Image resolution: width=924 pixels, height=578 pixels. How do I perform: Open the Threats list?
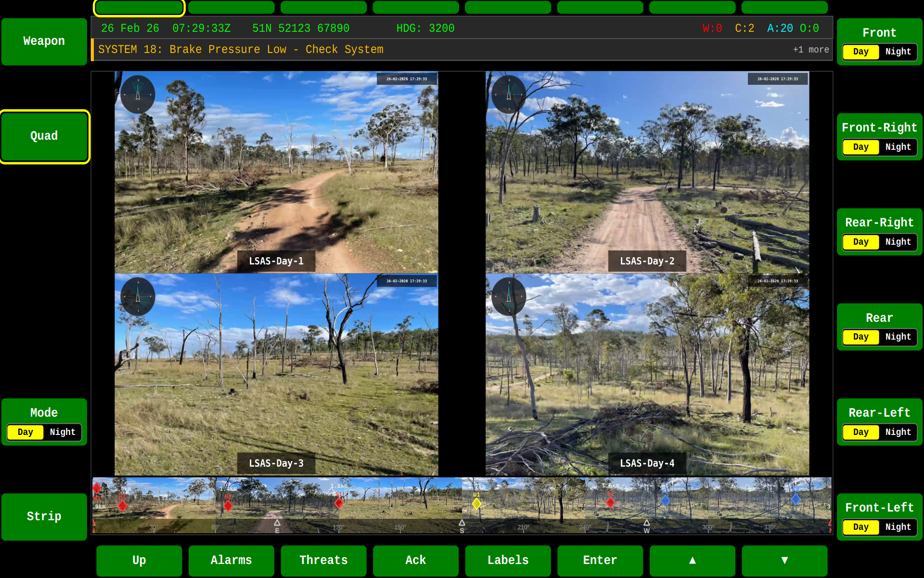[323, 560]
